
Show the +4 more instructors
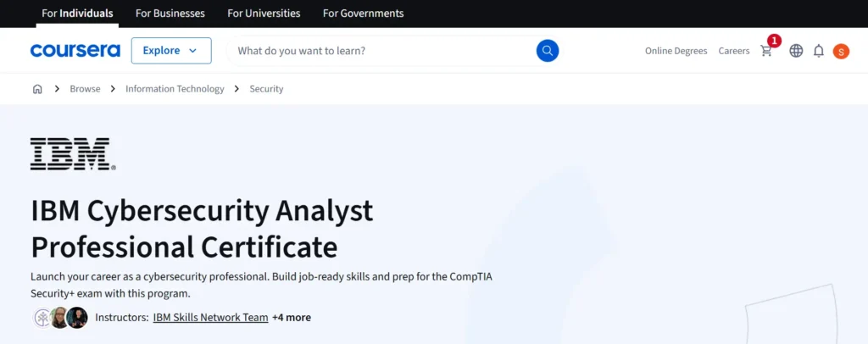click(x=292, y=318)
